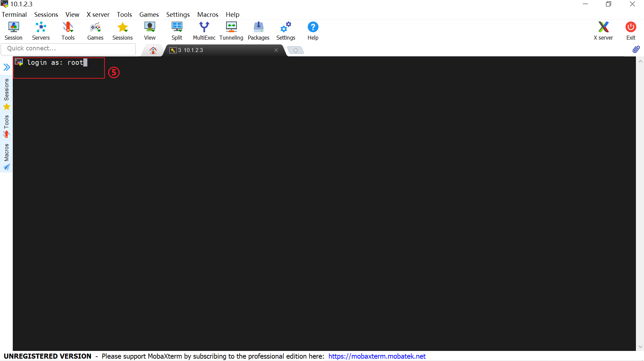The height and width of the screenshot is (361, 644).
Task: Open the X server toolbar button
Action: (603, 31)
